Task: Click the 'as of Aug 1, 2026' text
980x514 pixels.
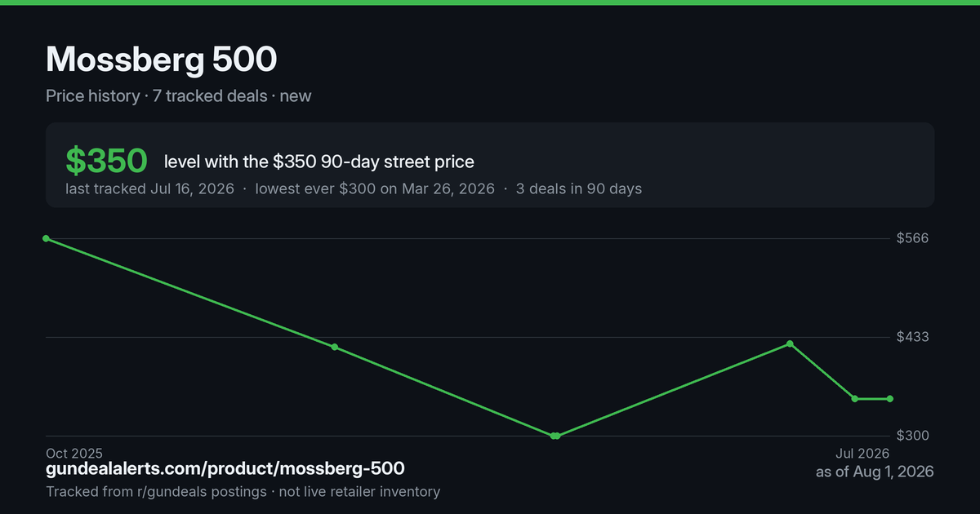Action: click(x=875, y=472)
